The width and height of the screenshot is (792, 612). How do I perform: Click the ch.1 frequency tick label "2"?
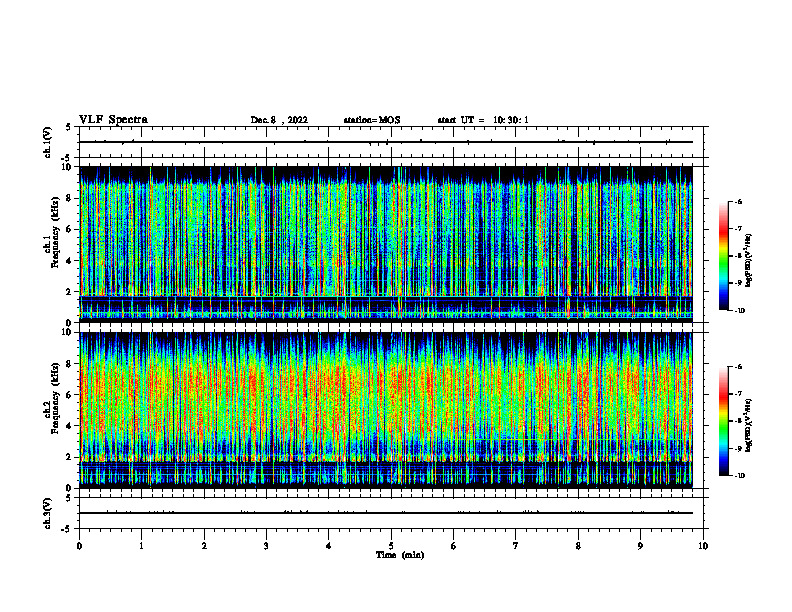[69, 291]
